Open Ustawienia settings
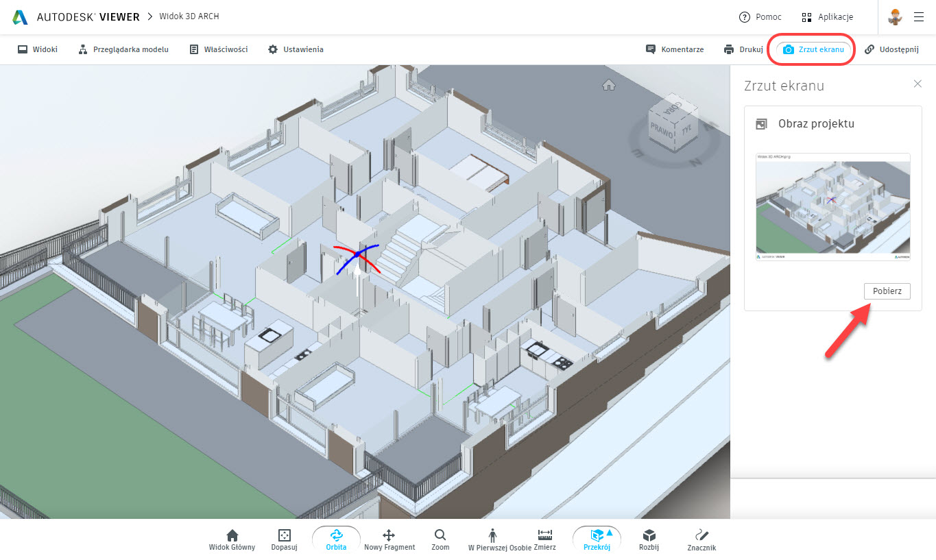The height and width of the screenshot is (560, 936). pos(296,49)
